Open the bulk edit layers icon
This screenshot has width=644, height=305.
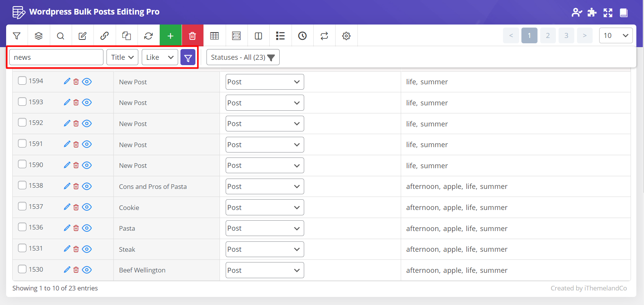point(38,36)
